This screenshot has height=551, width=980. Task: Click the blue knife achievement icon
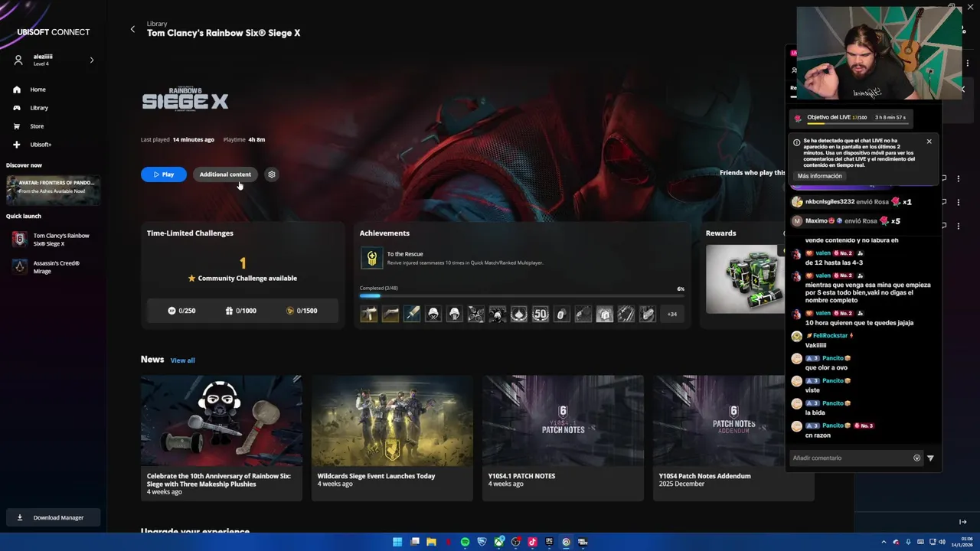click(412, 314)
